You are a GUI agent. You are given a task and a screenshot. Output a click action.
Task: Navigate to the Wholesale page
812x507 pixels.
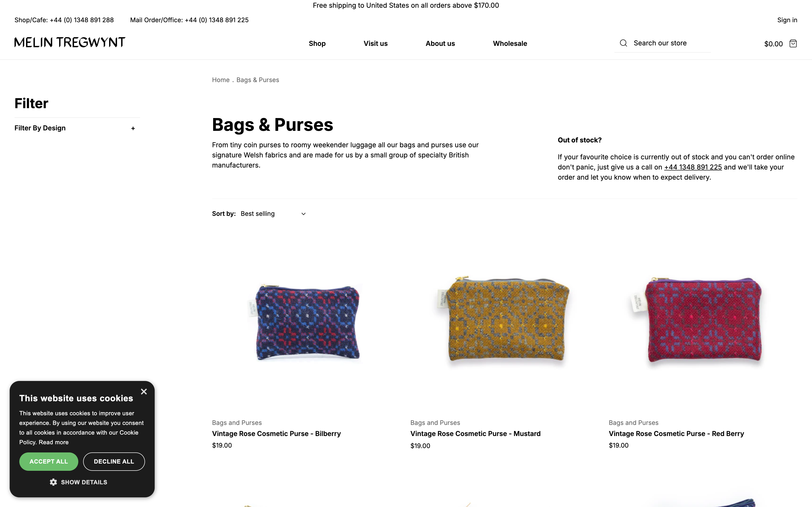pyautogui.click(x=510, y=44)
